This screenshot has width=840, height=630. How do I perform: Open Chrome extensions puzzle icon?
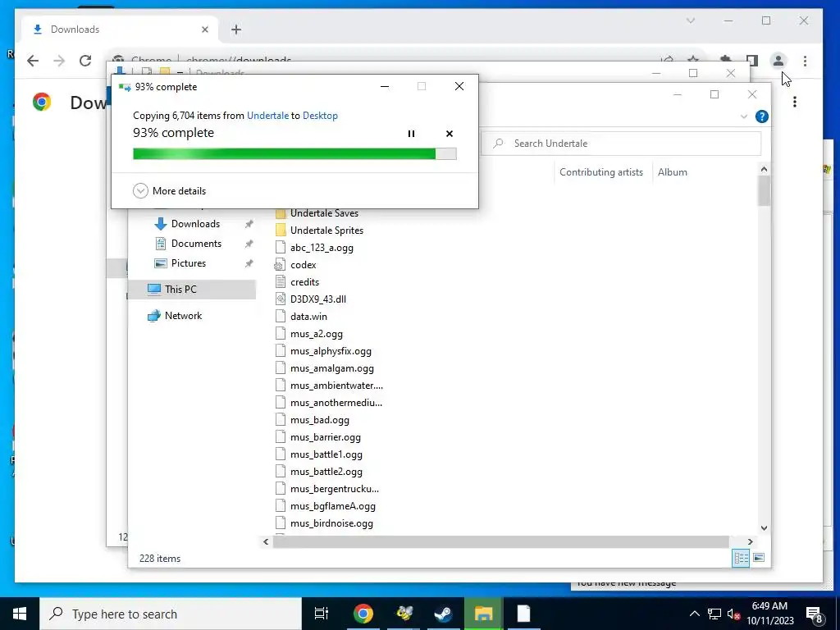click(x=725, y=60)
